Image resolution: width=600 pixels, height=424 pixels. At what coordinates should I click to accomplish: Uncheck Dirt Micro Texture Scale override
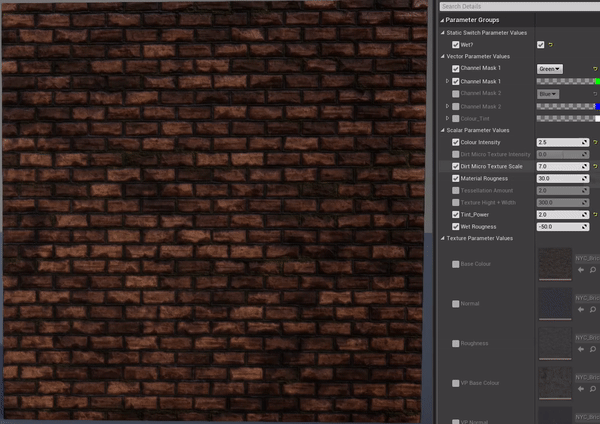(x=455, y=166)
